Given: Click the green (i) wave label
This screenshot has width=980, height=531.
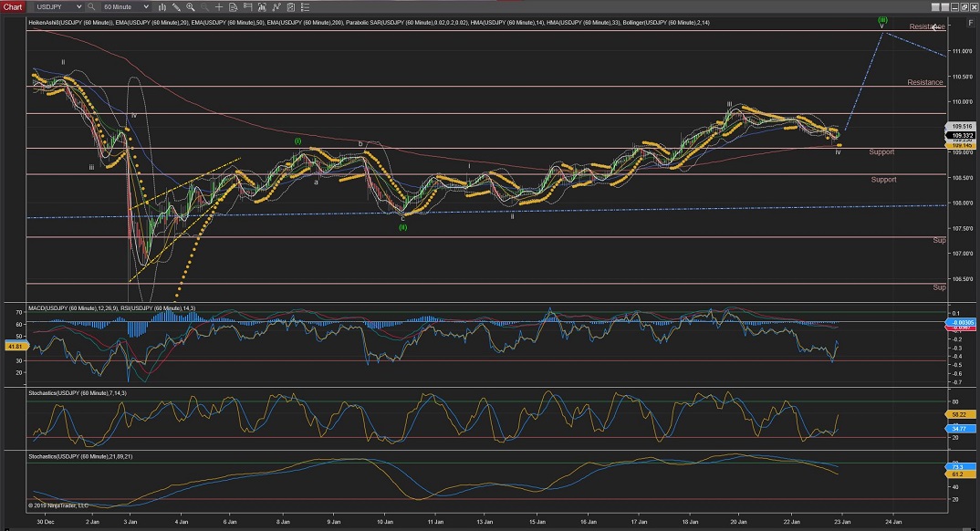Looking at the screenshot, I should click(x=298, y=141).
